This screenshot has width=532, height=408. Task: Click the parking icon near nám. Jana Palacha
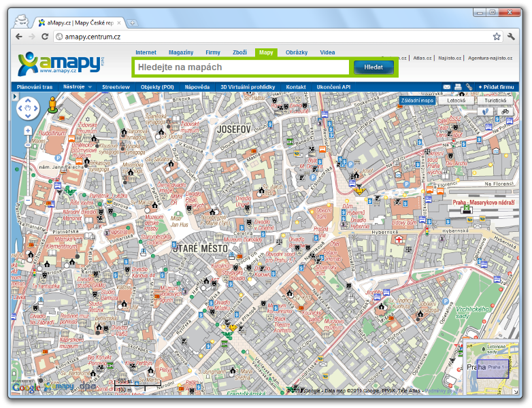58,158
